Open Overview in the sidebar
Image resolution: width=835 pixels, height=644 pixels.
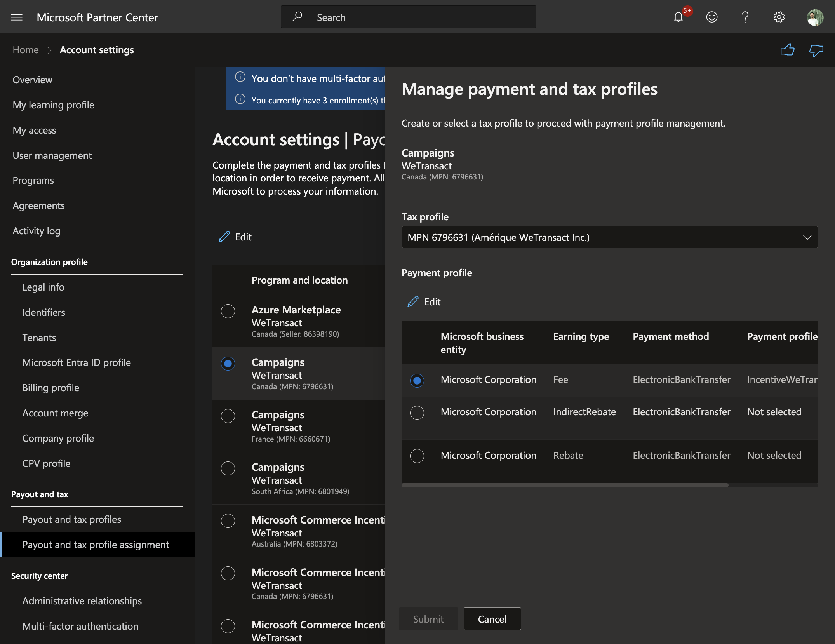tap(33, 80)
